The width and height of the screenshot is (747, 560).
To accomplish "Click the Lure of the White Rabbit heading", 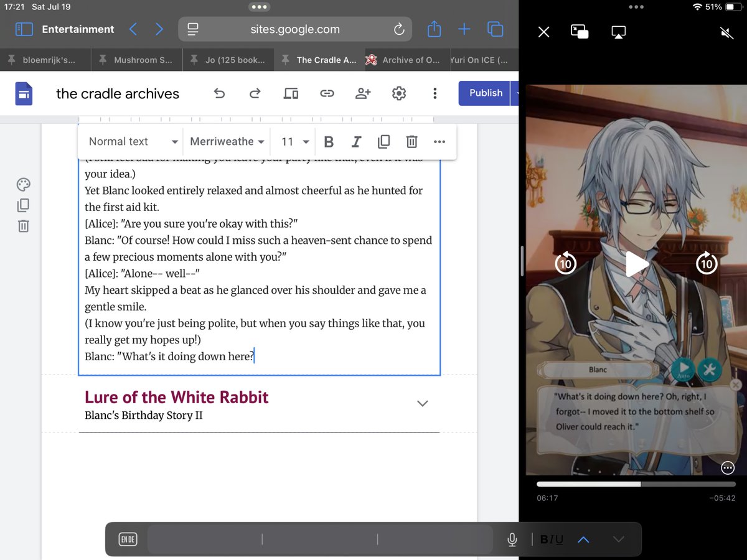I will point(177,397).
